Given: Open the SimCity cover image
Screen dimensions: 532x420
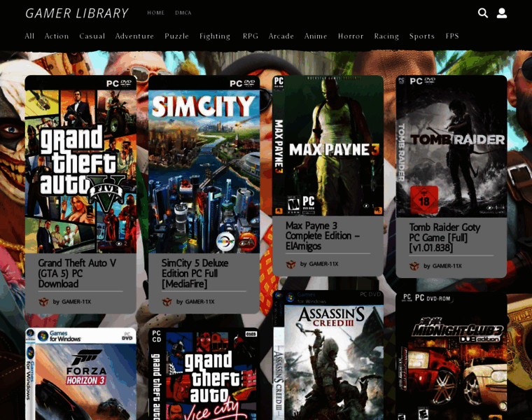Looking at the screenshot, I should point(204,164).
